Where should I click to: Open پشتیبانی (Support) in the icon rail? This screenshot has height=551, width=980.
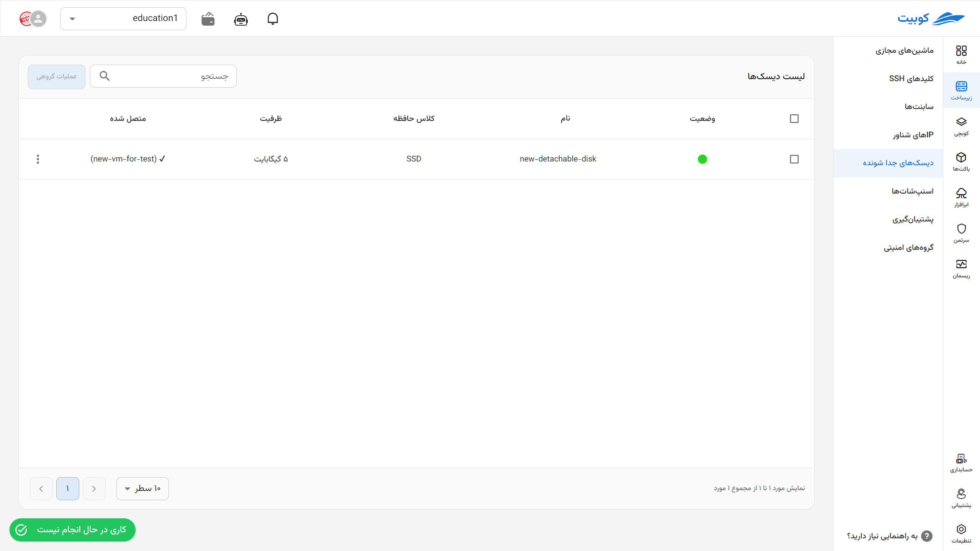[961, 498]
